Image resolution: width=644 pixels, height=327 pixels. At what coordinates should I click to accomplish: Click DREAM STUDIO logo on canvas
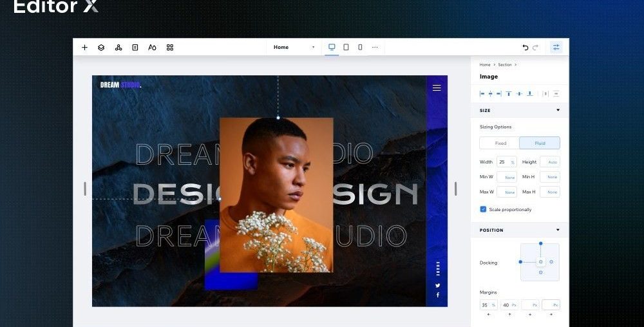click(121, 85)
